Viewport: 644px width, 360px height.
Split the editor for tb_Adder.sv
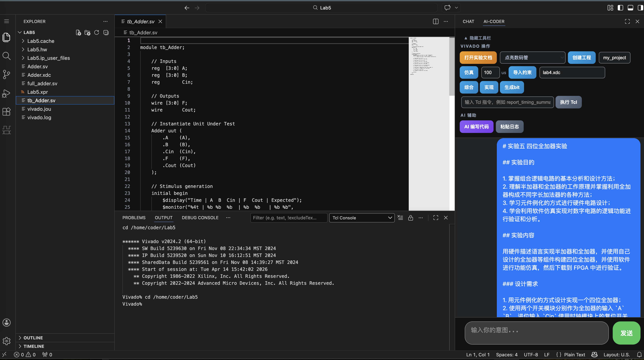[x=436, y=21]
